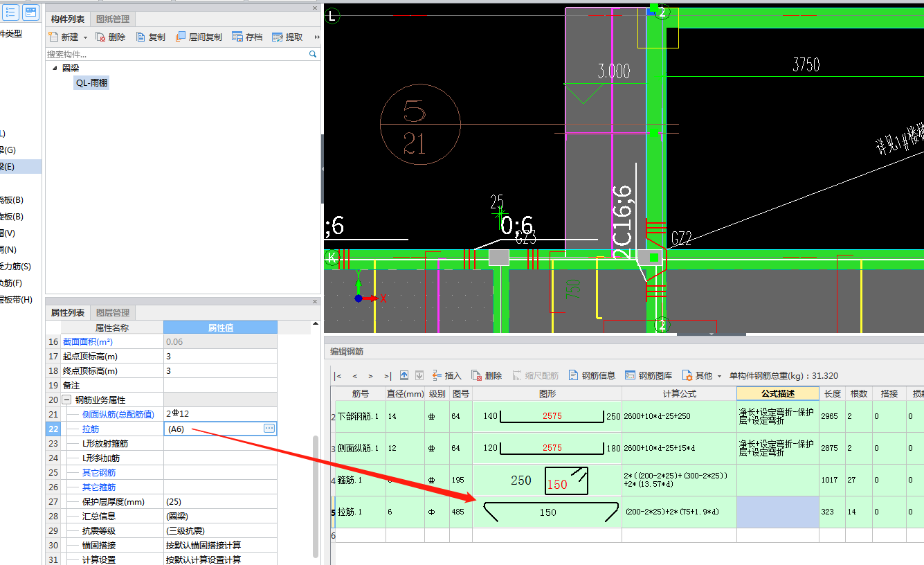
Task: Create a new component with 新建
Action: 64,37
